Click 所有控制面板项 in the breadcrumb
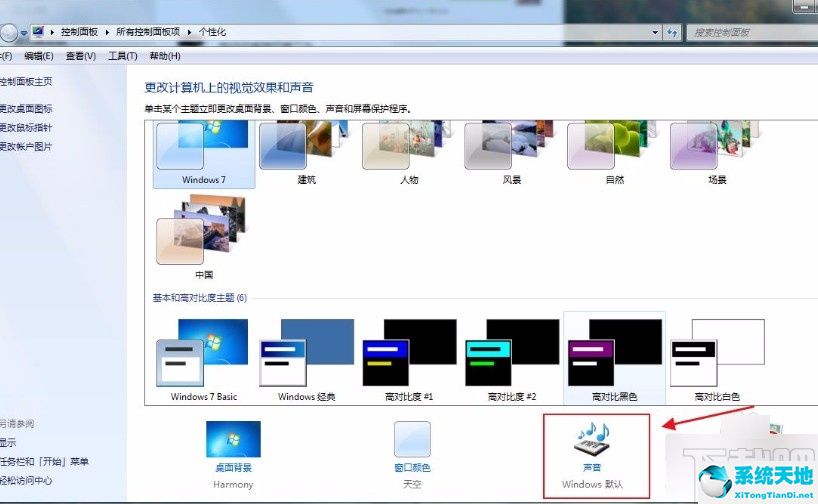 (148, 32)
